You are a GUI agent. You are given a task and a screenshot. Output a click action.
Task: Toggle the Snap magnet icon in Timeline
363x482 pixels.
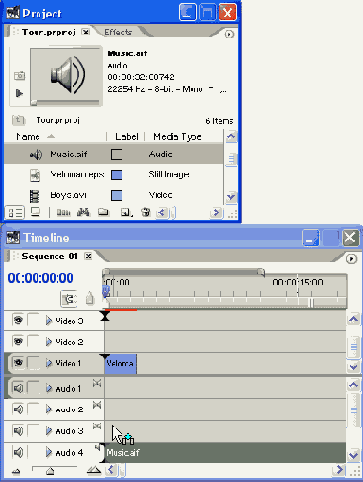[69, 299]
